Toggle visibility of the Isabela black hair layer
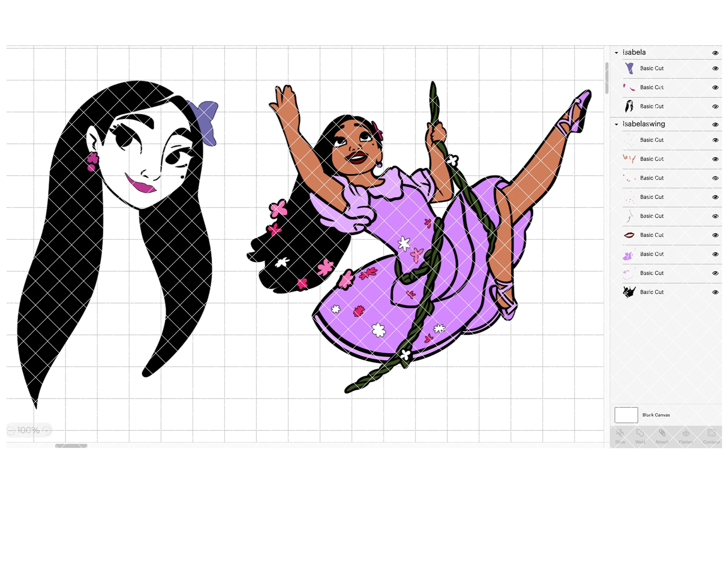 (x=715, y=106)
